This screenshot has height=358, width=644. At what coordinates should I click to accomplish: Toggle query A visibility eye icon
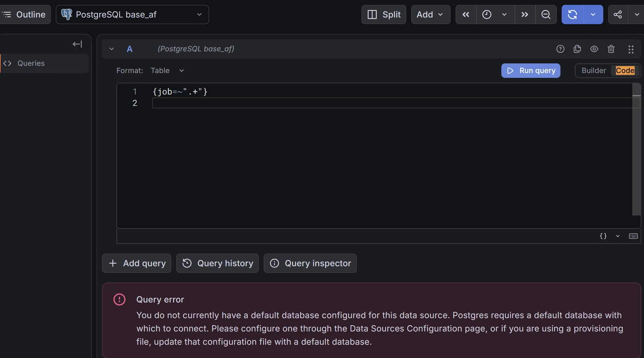coord(594,49)
